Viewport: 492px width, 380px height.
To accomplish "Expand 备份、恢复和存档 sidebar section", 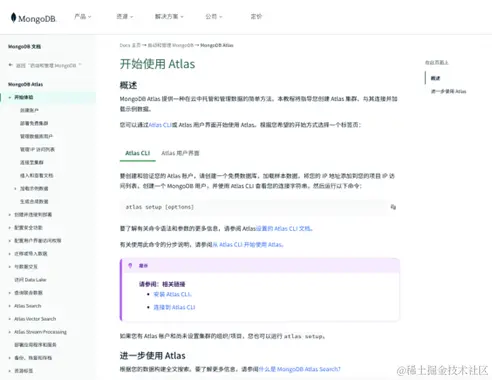I will pyautogui.click(x=10, y=358).
